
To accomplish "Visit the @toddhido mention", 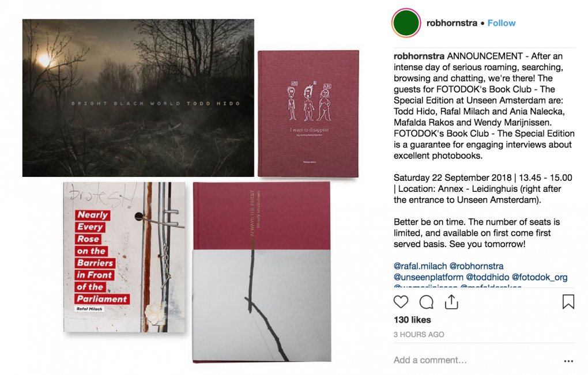I will pyautogui.click(x=488, y=277).
